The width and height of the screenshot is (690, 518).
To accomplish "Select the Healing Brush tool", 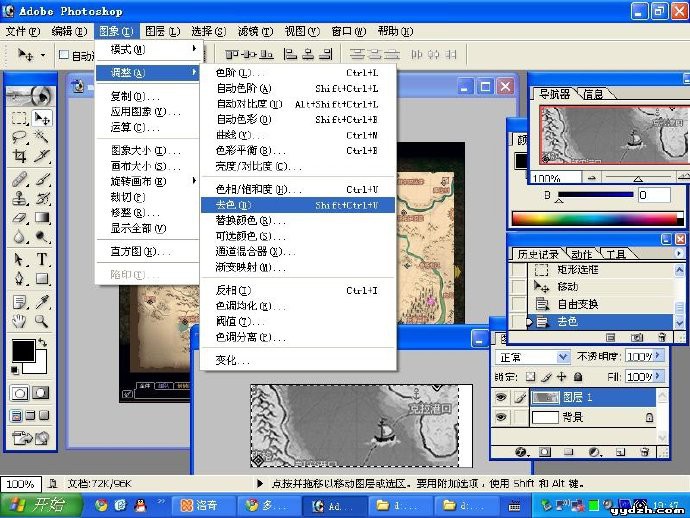I will [x=19, y=179].
